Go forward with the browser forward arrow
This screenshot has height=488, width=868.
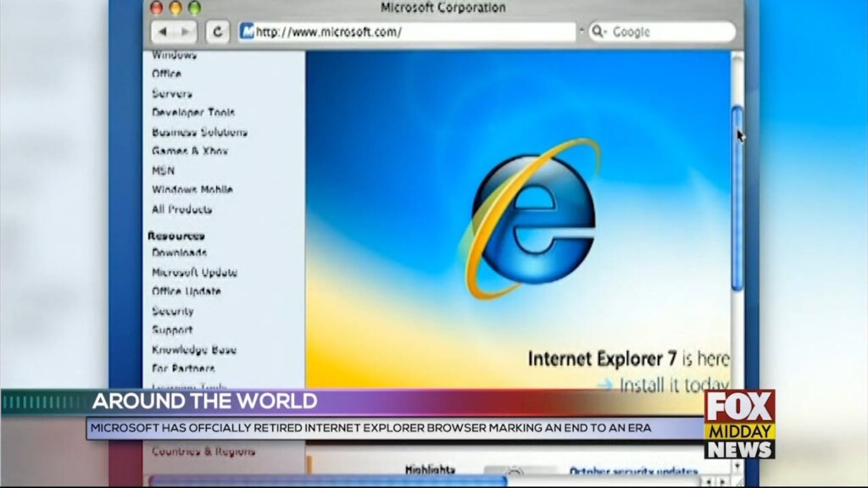pos(186,32)
